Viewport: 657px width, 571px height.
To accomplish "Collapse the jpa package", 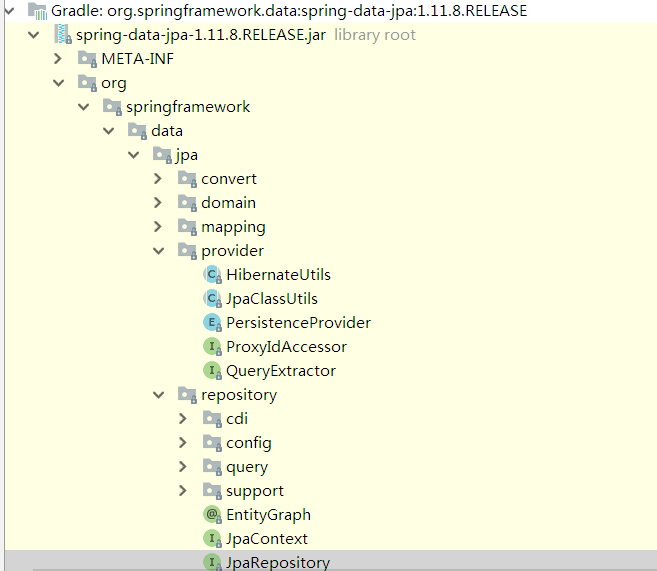I will pos(134,155).
